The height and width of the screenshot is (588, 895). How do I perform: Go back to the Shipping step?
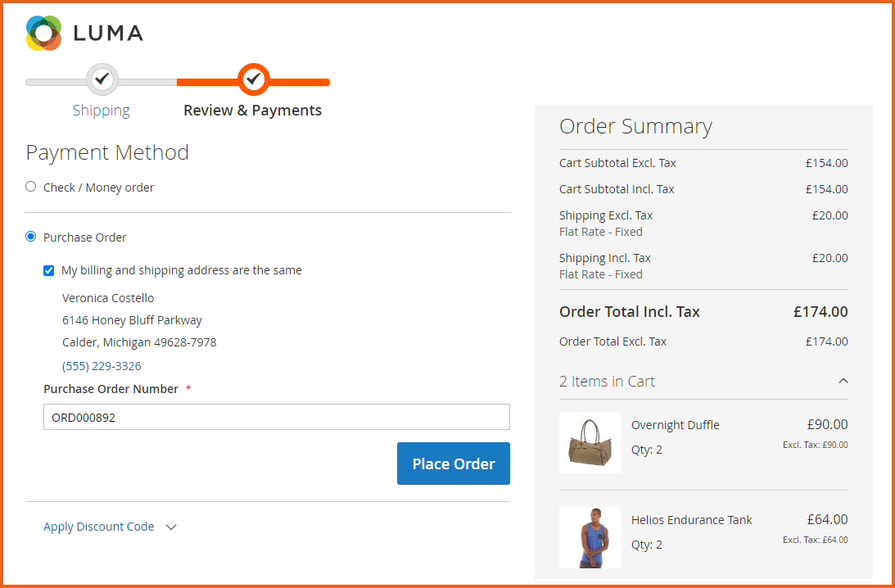tap(101, 111)
